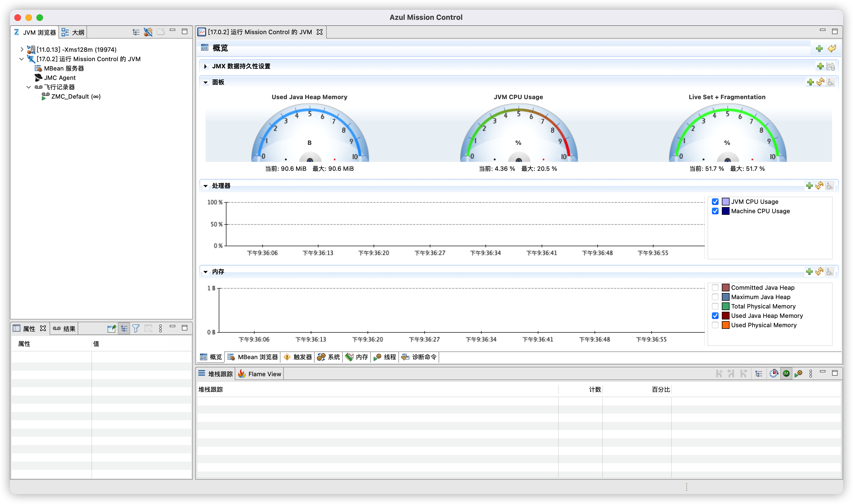Click the add attribute plus icon in processor section
Viewport: 853px width, 504px height.
809,186
